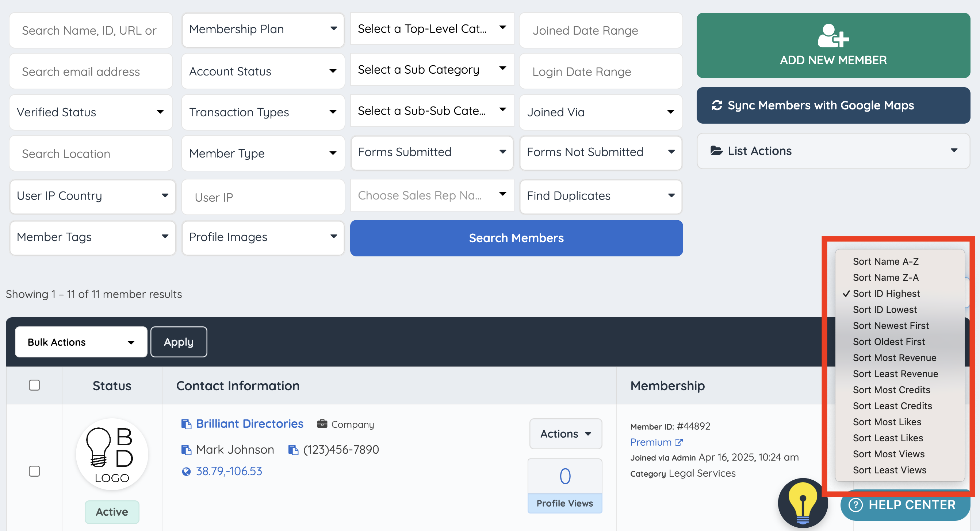980x531 pixels.
Task: Choose Sort Most Revenue from menu
Action: pyautogui.click(x=894, y=358)
